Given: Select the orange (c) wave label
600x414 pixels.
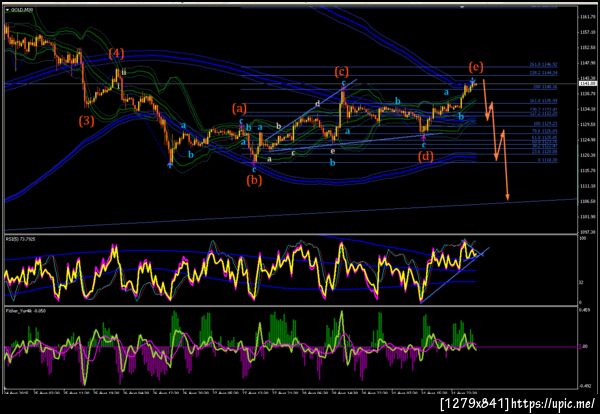Looking at the screenshot, I should click(x=342, y=71).
